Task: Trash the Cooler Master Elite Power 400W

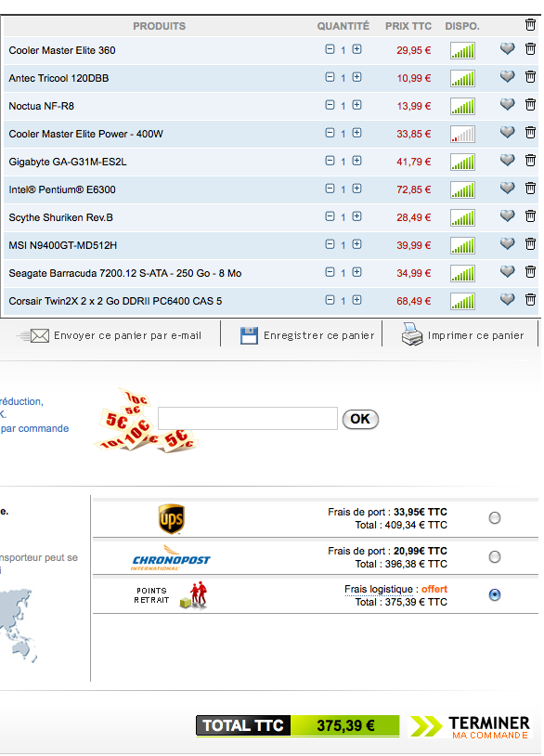Action: (530, 132)
